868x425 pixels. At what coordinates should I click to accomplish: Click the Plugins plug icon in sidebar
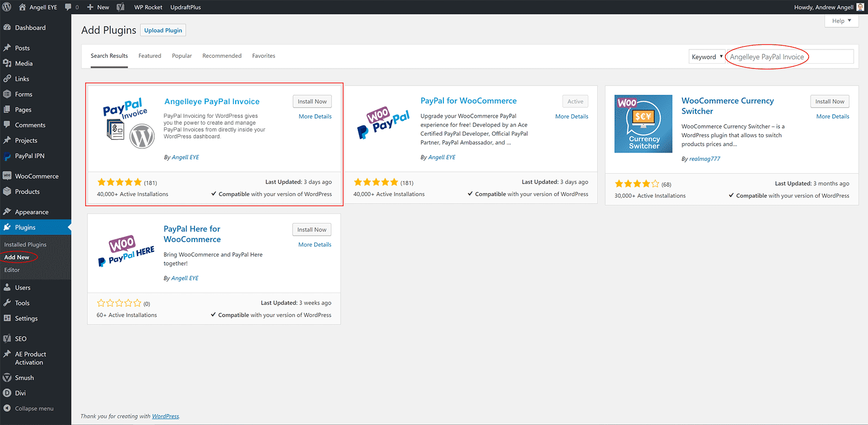click(7, 227)
